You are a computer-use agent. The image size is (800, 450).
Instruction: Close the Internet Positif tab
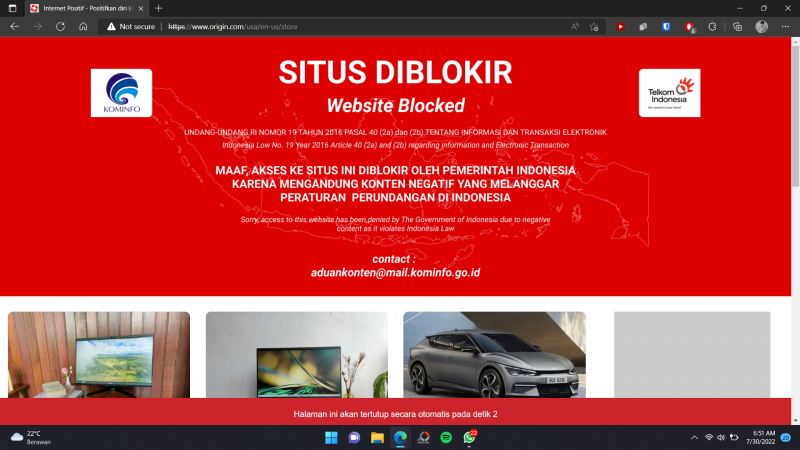coord(141,8)
